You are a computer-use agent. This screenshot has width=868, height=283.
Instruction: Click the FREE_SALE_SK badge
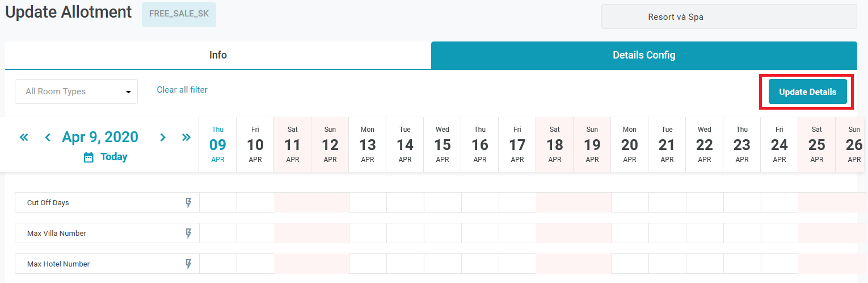[179, 14]
